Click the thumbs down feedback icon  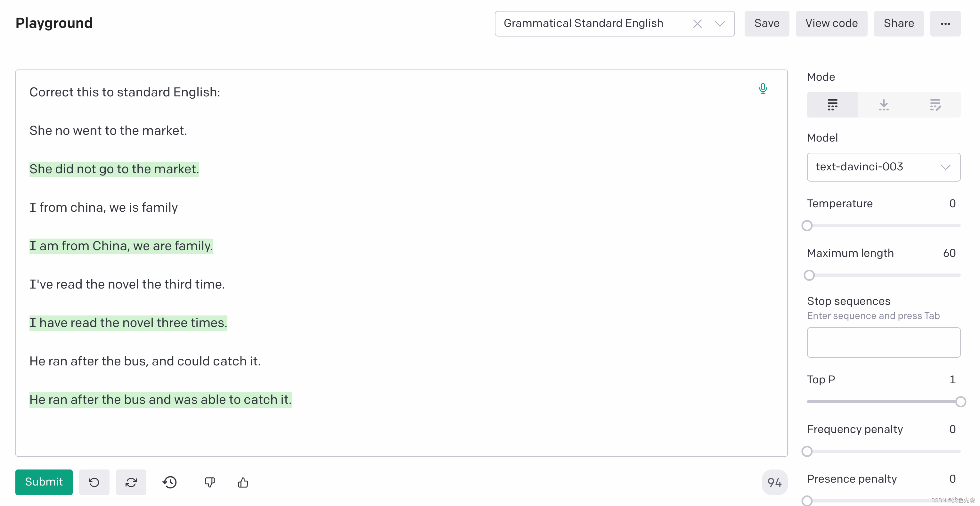209,482
